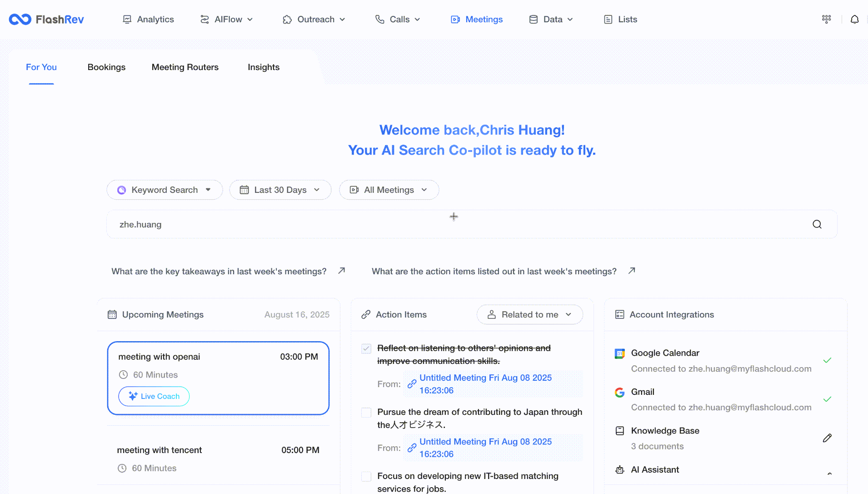Click the 05:00 PM meeting time
The image size is (868, 494).
coord(300,450)
